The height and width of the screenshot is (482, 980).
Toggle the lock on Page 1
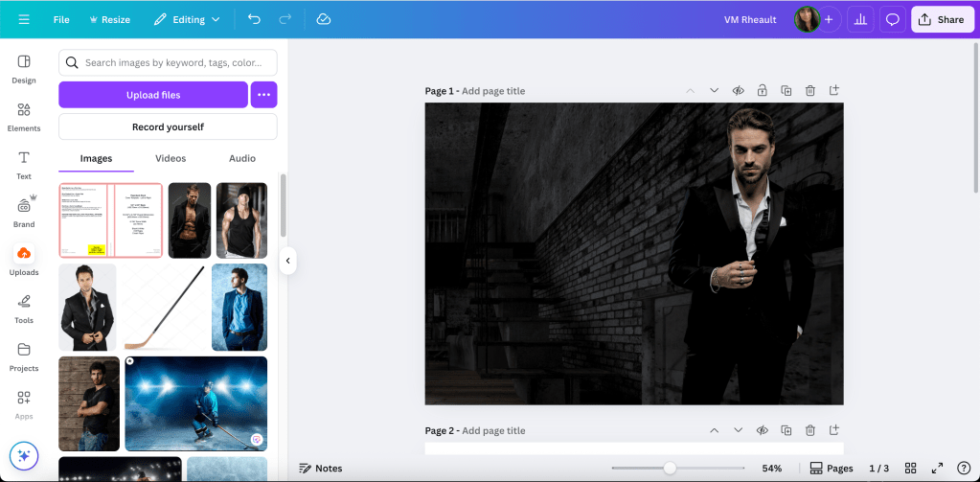click(762, 91)
